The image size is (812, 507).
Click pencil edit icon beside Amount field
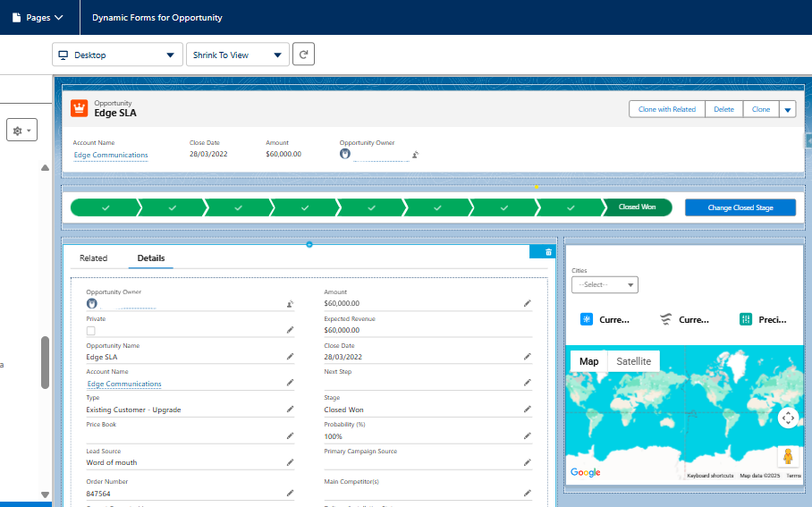point(528,303)
